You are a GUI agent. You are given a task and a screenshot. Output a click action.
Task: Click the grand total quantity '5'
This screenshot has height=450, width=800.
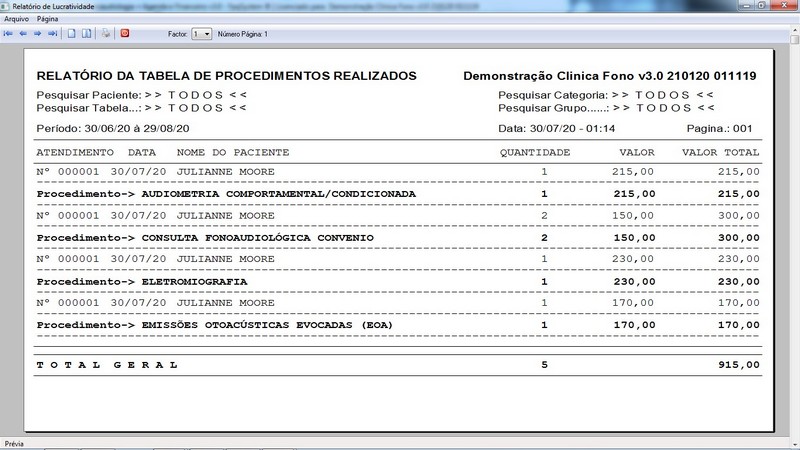544,365
